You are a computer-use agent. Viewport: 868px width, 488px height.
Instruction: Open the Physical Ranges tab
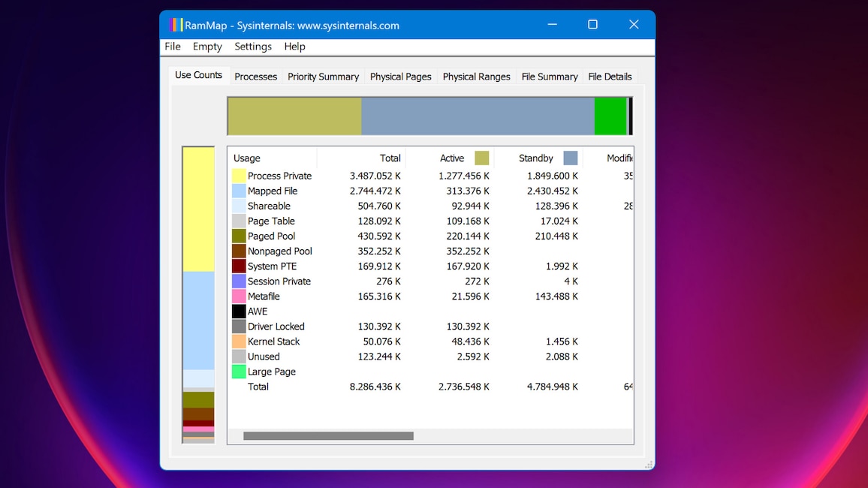point(476,77)
